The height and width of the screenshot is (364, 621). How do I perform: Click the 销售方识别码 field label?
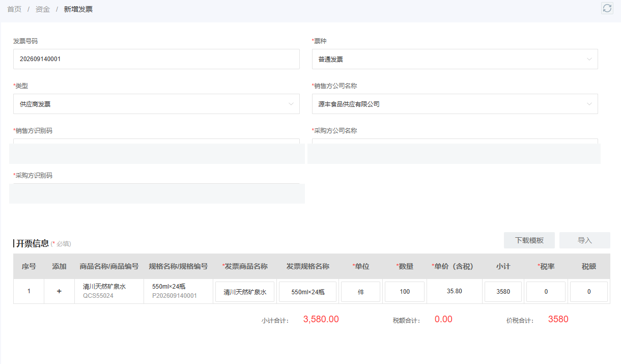[x=33, y=131]
